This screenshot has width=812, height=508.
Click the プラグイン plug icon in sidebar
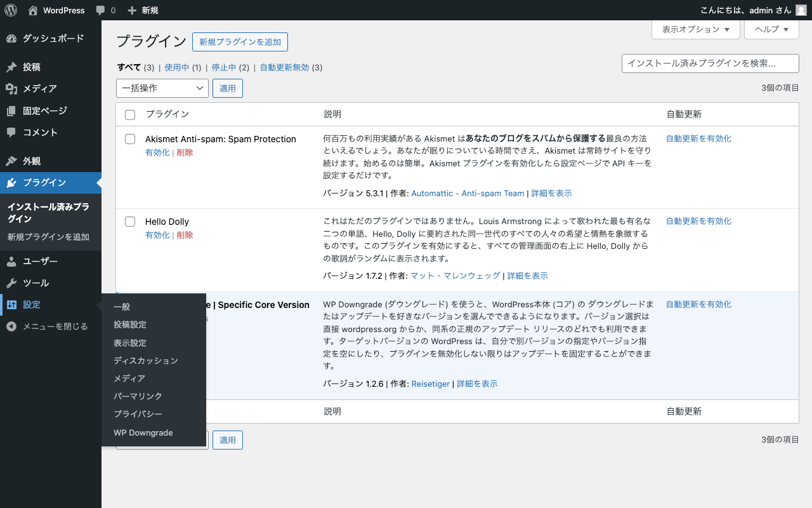11,183
